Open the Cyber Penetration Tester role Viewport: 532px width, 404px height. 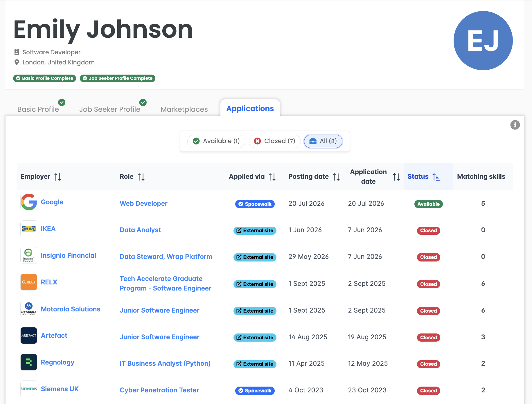click(159, 390)
